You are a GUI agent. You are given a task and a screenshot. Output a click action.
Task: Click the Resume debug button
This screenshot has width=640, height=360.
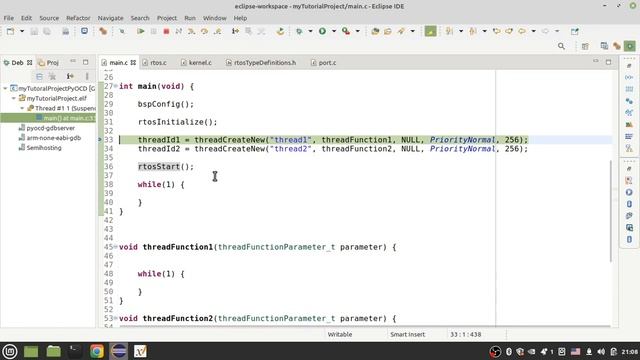[140, 31]
